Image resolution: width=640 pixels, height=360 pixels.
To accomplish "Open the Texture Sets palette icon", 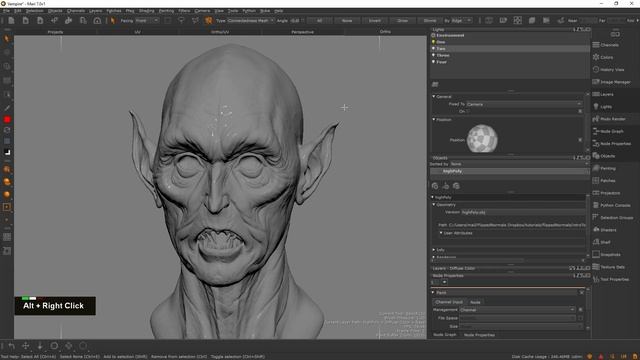I will [x=596, y=267].
